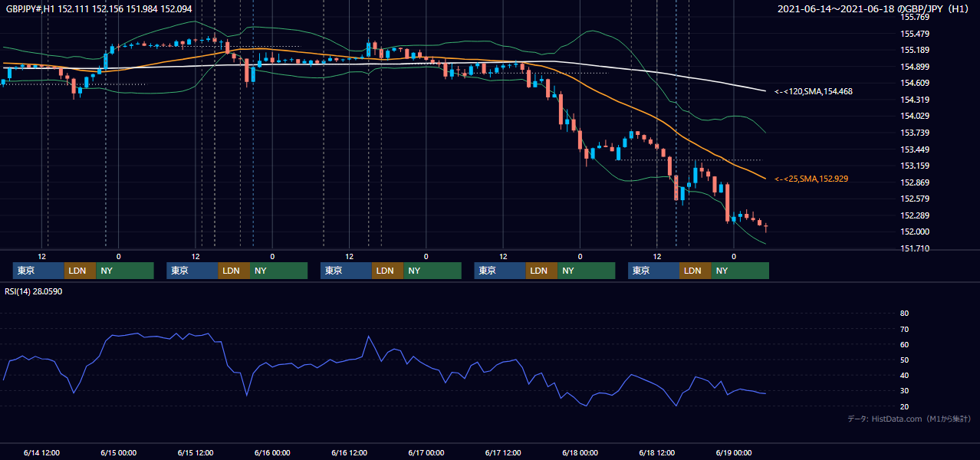Image resolution: width=980 pixels, height=460 pixels.
Task: Click the HistData.com data source credit
Action: pos(909,419)
